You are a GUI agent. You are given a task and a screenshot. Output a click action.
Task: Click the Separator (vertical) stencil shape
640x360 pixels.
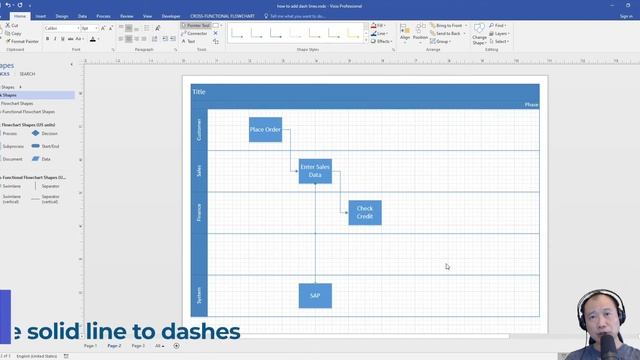(46, 199)
